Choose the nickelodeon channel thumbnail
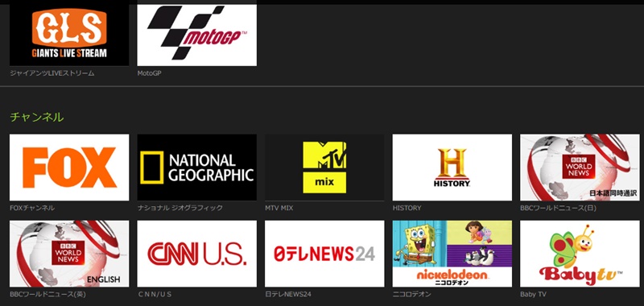Screen dimensions: 644x306 click(x=452, y=254)
